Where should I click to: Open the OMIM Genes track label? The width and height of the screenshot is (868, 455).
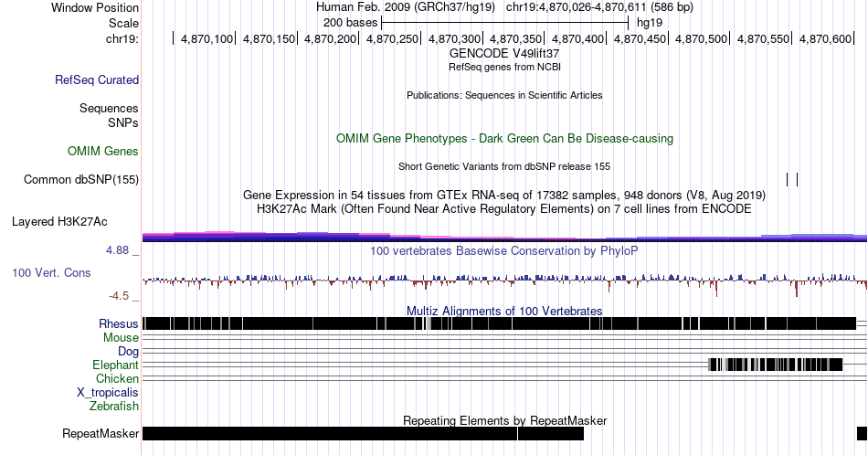tap(103, 151)
